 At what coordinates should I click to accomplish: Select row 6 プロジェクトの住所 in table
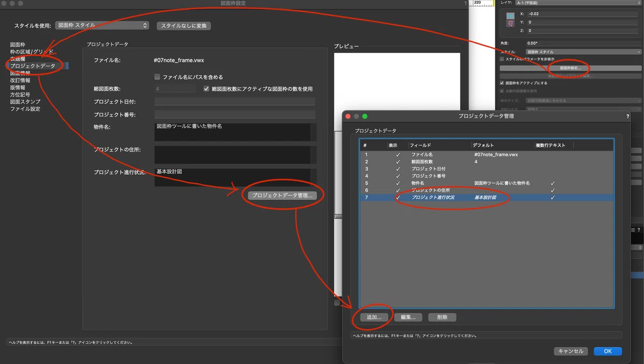(487, 190)
